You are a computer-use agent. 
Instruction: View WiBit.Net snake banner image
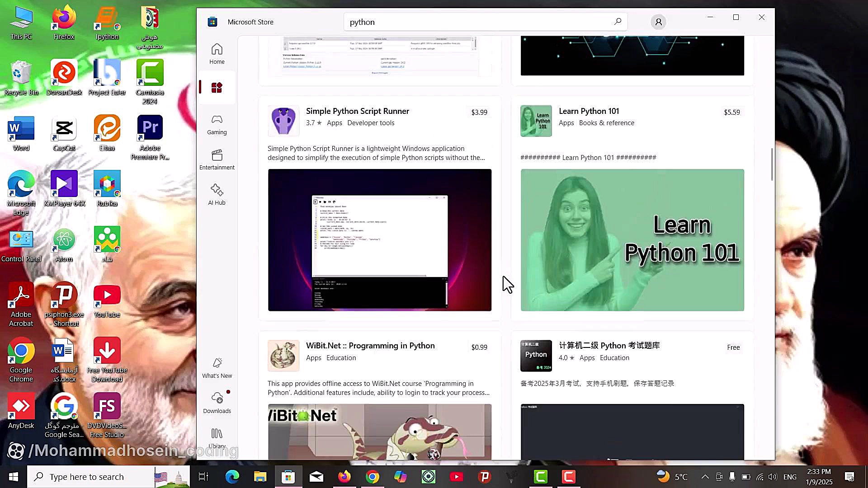point(379,432)
